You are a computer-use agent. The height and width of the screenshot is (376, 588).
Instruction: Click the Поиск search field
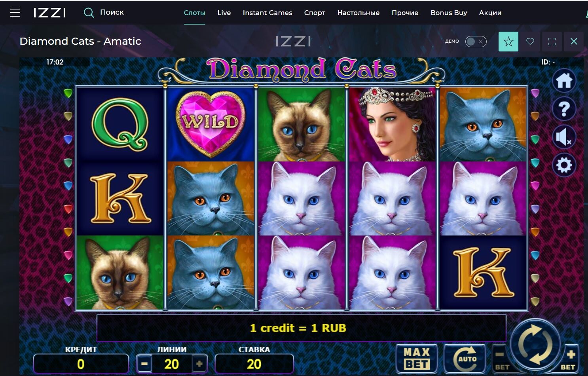click(x=112, y=12)
